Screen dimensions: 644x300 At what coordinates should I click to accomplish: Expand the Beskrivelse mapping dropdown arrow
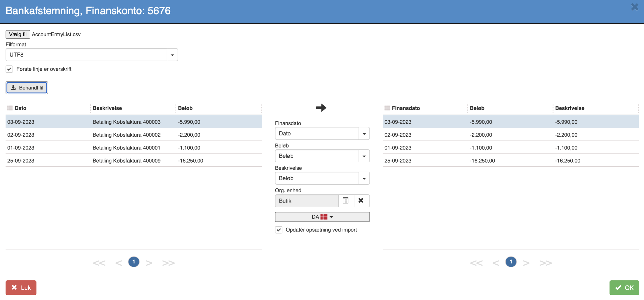pyautogui.click(x=364, y=178)
